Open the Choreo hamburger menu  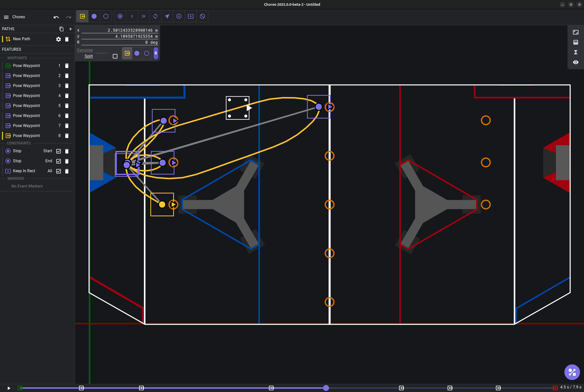6,17
